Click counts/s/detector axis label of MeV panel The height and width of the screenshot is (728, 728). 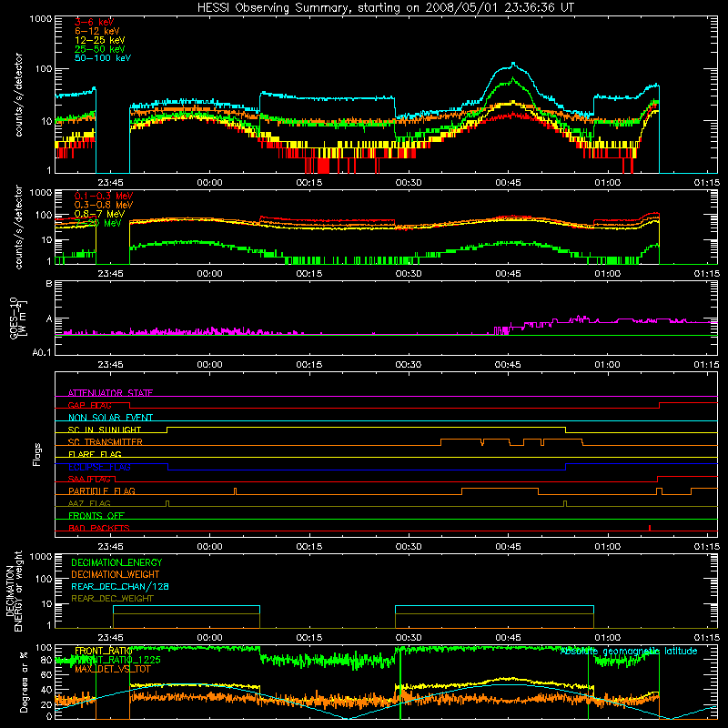(x=18, y=227)
